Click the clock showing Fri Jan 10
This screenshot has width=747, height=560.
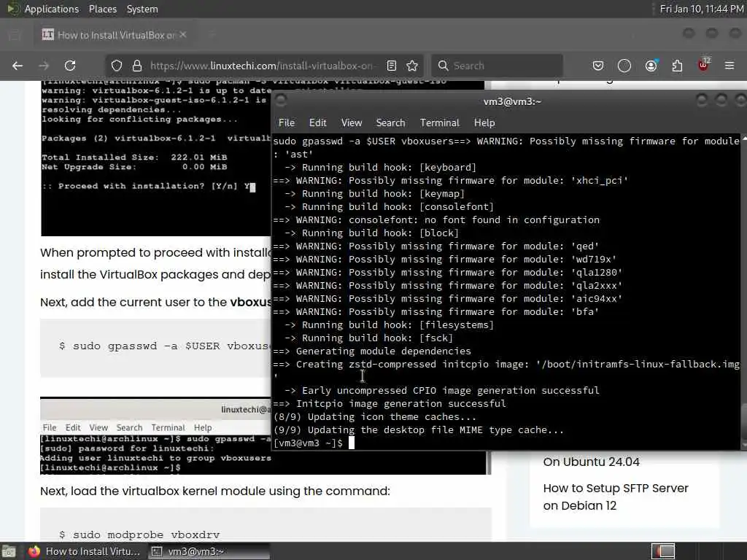[x=701, y=9]
